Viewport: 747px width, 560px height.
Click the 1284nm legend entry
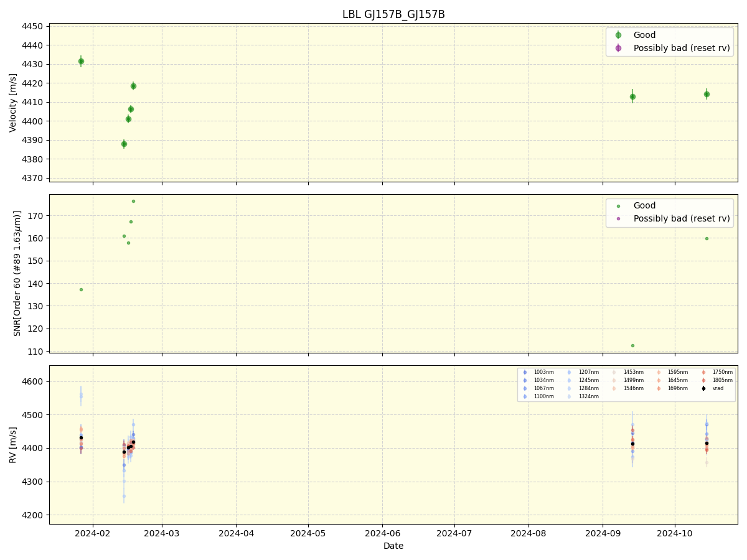583,388
